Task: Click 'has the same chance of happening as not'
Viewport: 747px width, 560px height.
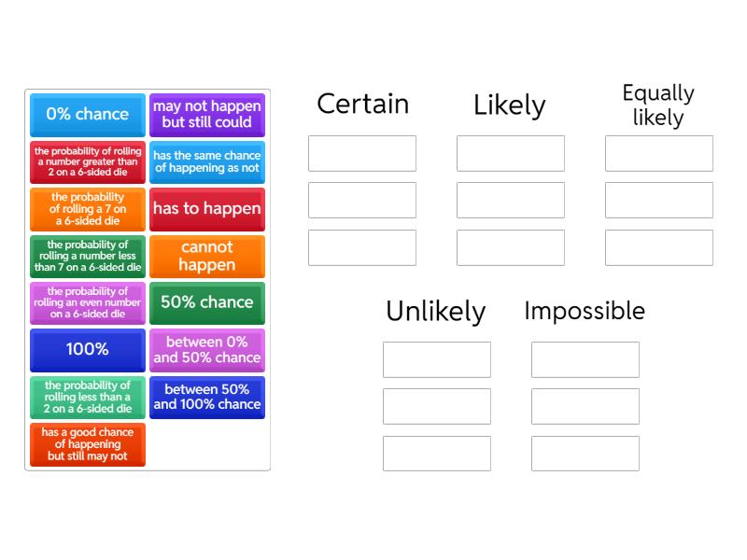Action: click(x=207, y=161)
